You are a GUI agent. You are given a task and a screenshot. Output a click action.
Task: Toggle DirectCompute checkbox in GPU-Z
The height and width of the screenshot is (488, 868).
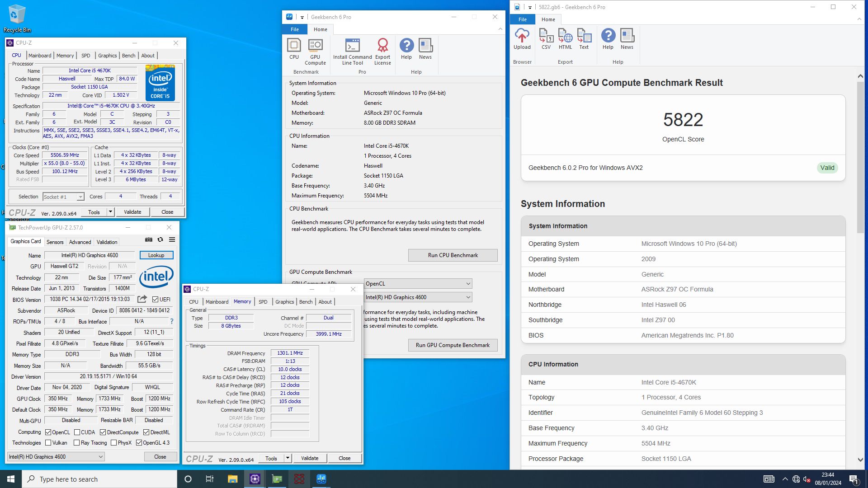[x=103, y=432]
